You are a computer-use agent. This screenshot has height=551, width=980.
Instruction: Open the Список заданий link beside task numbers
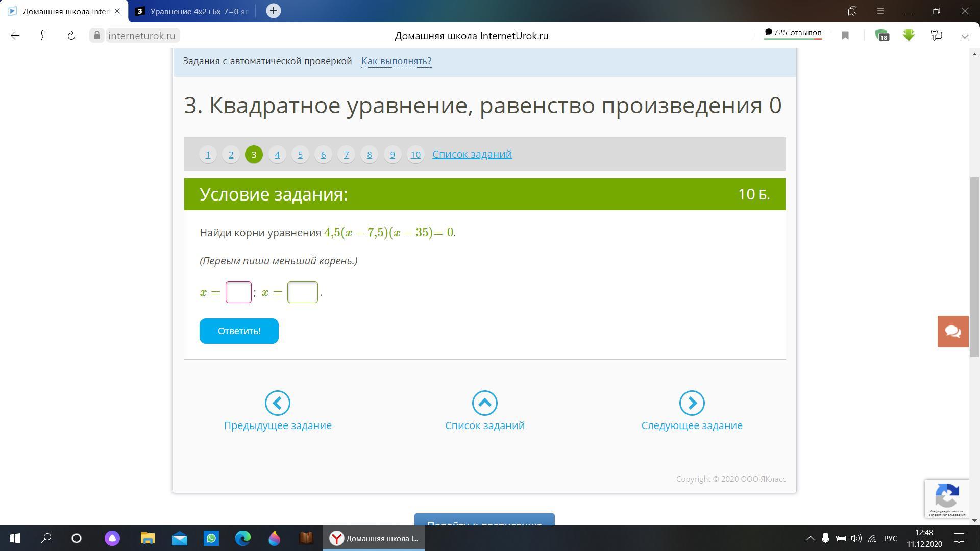click(x=472, y=154)
